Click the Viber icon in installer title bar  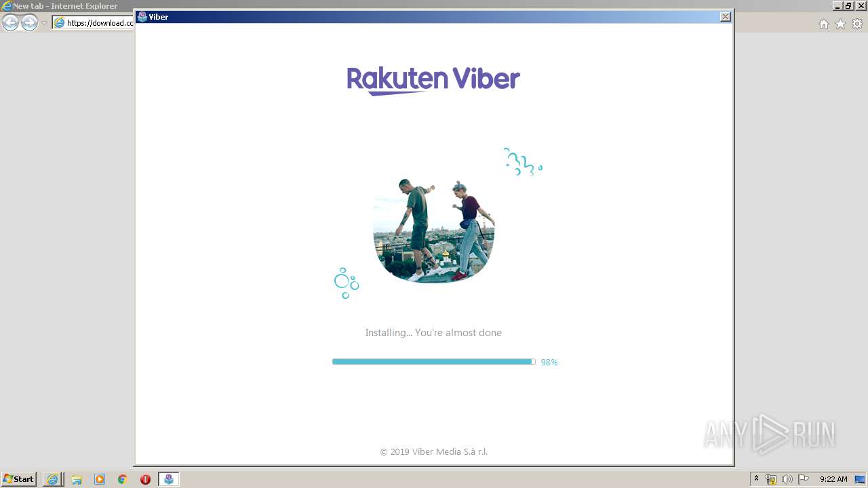142,17
